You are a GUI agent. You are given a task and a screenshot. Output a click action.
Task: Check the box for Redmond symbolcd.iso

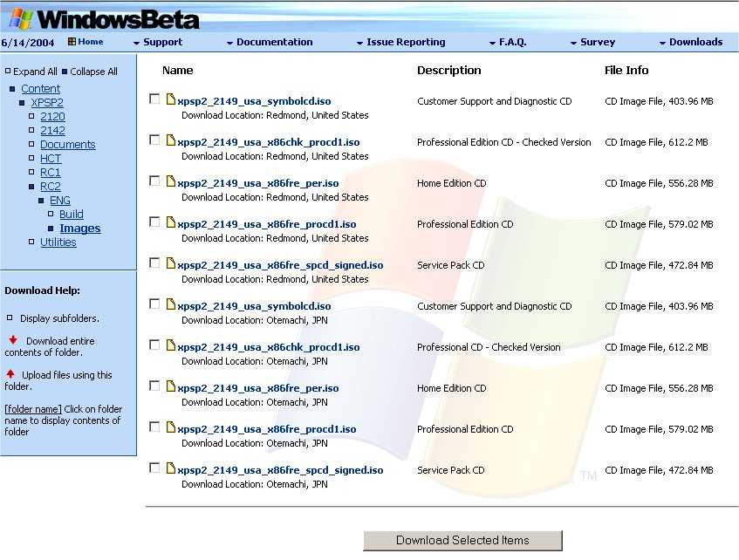click(154, 99)
